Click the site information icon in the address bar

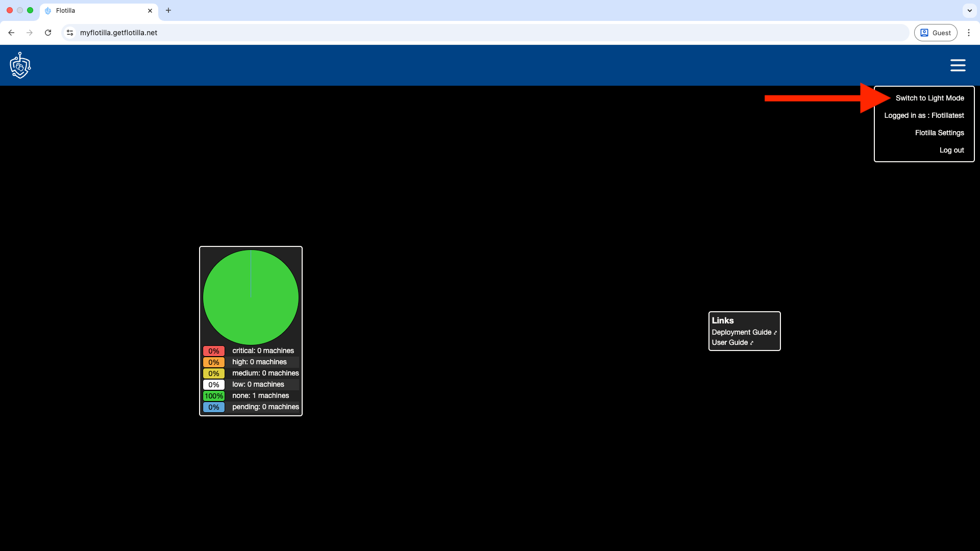click(x=69, y=32)
